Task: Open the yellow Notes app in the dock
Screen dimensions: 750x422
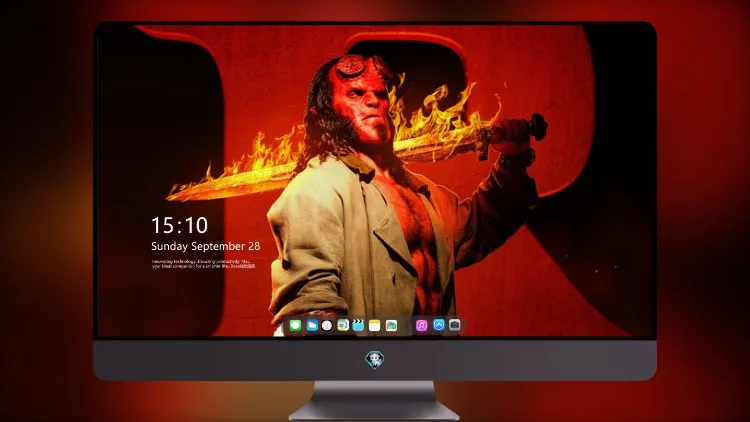Action: 375,326
